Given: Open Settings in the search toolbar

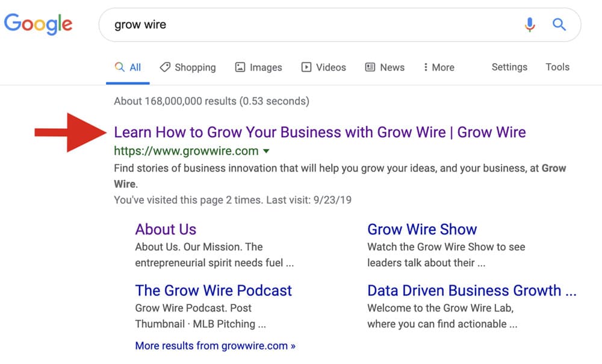Looking at the screenshot, I should pos(509,67).
